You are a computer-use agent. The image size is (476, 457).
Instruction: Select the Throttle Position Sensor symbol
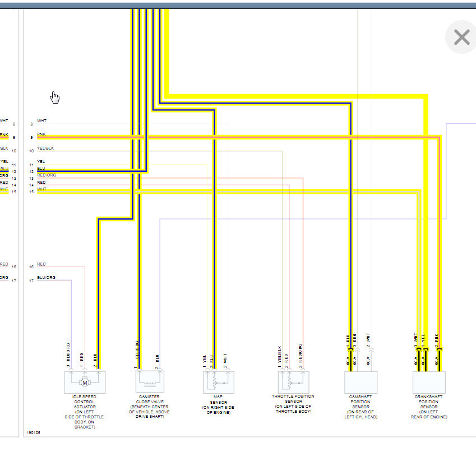pos(294,382)
